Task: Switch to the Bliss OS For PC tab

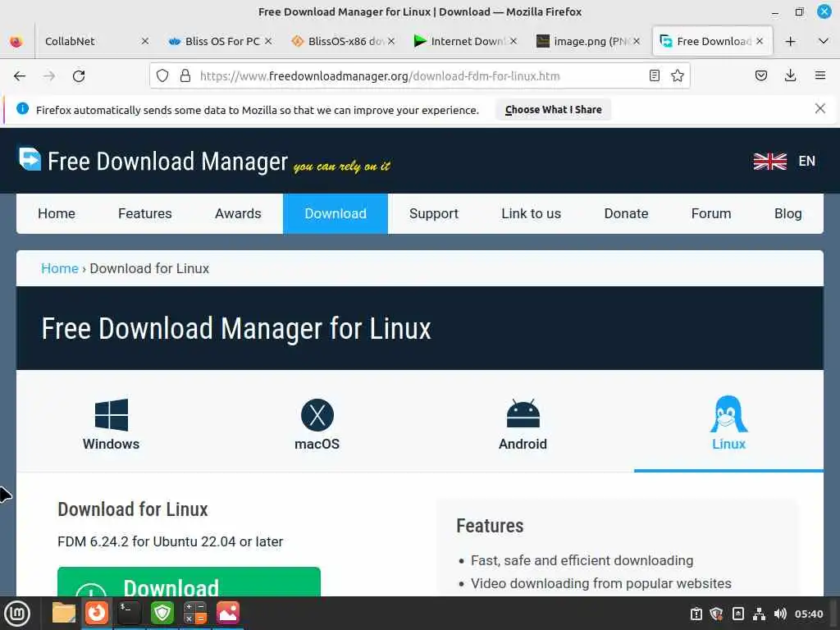Action: pyautogui.click(x=220, y=41)
